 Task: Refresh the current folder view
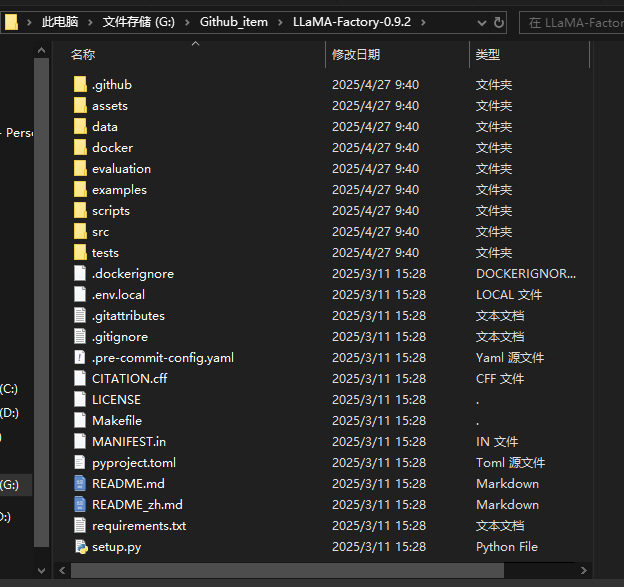pyautogui.click(x=499, y=22)
